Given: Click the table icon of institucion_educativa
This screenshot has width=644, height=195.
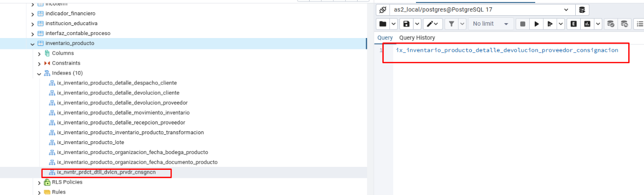Looking at the screenshot, I should [41, 23].
